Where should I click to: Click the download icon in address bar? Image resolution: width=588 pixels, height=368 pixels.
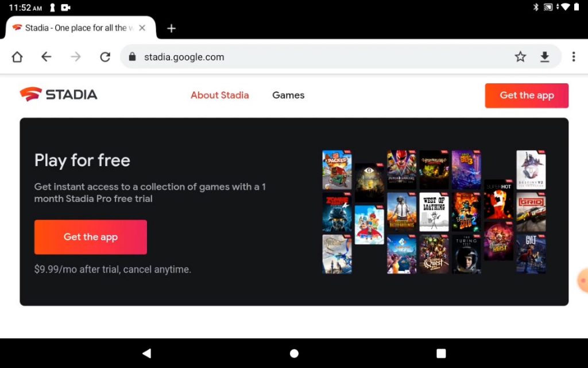(545, 57)
